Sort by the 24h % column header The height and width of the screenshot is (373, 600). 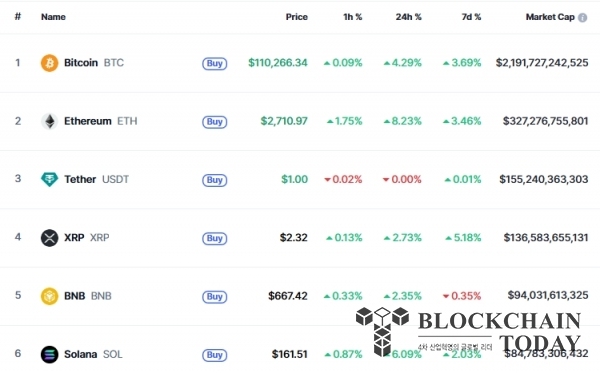click(408, 17)
